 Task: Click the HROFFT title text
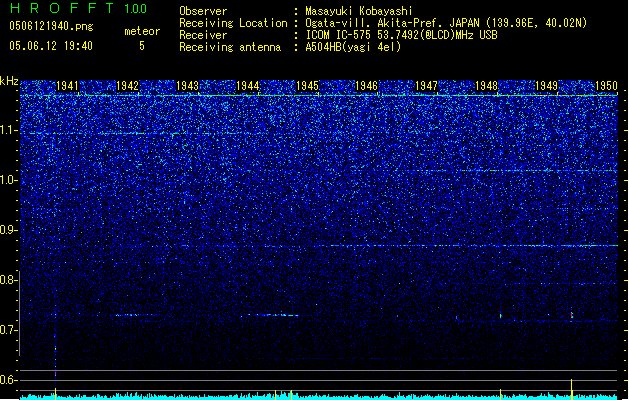point(62,8)
